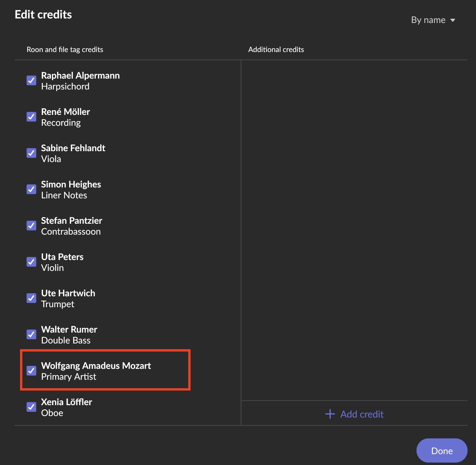
Task: Disable the Walter Rumer Double Bass credit
Action: 31,334
